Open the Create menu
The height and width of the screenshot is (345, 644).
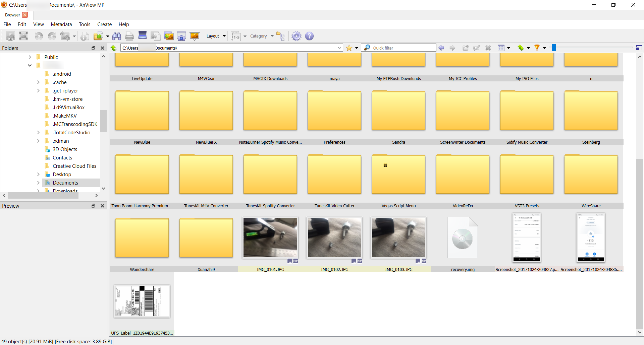click(104, 24)
